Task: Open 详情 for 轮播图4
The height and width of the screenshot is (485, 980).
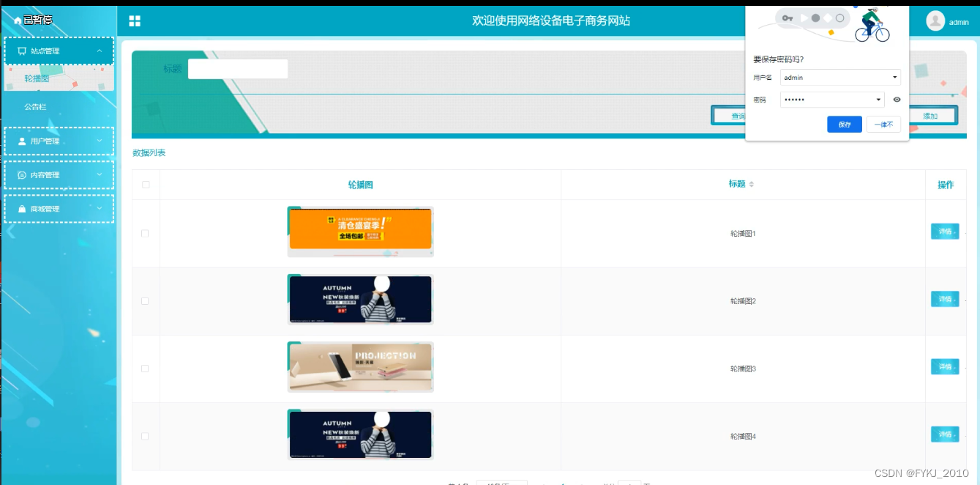Action: tap(945, 434)
